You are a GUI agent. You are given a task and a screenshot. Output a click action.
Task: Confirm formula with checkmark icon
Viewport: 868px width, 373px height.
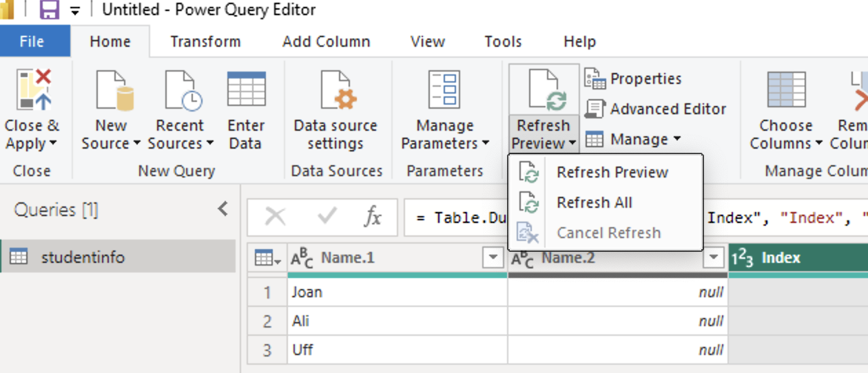tap(327, 217)
